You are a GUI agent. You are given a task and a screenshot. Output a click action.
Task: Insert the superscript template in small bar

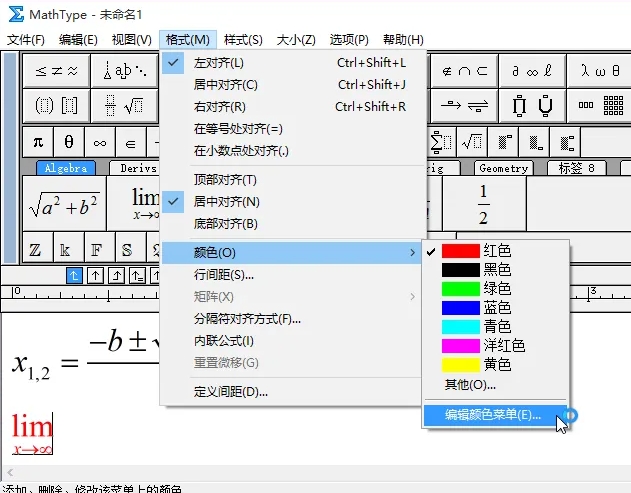[x=503, y=142]
